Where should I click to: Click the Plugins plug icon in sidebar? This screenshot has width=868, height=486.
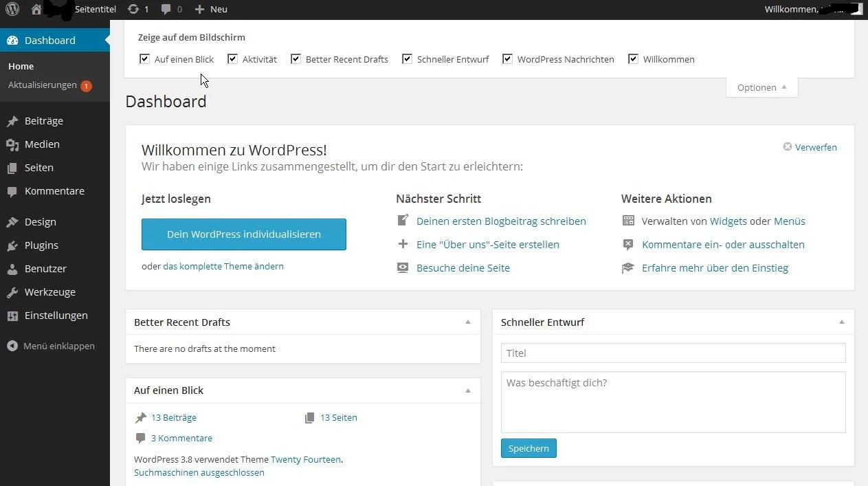pos(12,245)
